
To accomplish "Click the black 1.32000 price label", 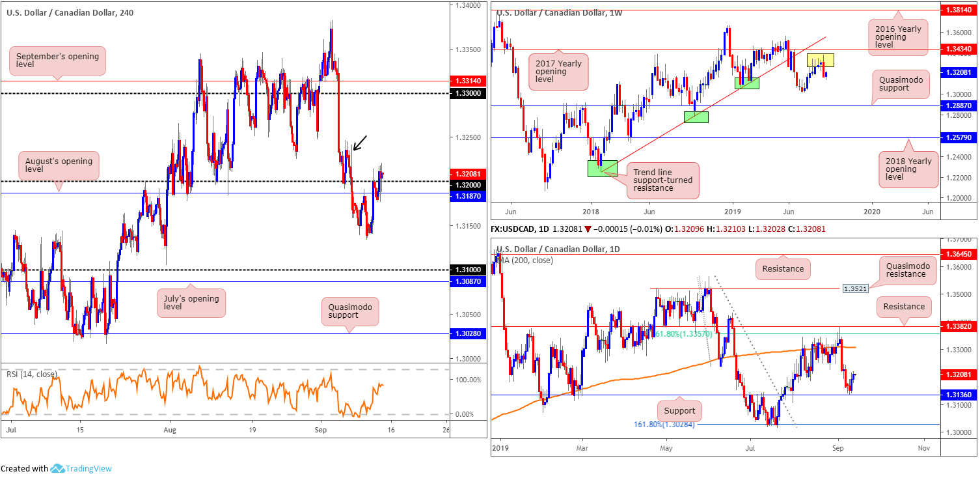I will (x=469, y=184).
